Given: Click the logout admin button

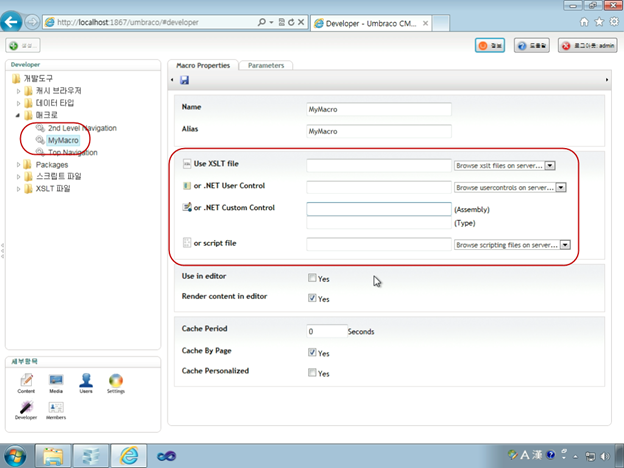Looking at the screenshot, I should click(587, 45).
